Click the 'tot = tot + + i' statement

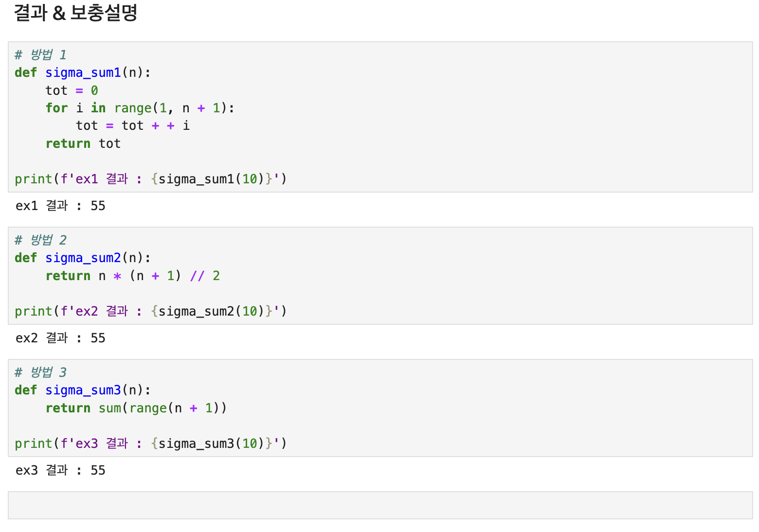pyautogui.click(x=133, y=126)
